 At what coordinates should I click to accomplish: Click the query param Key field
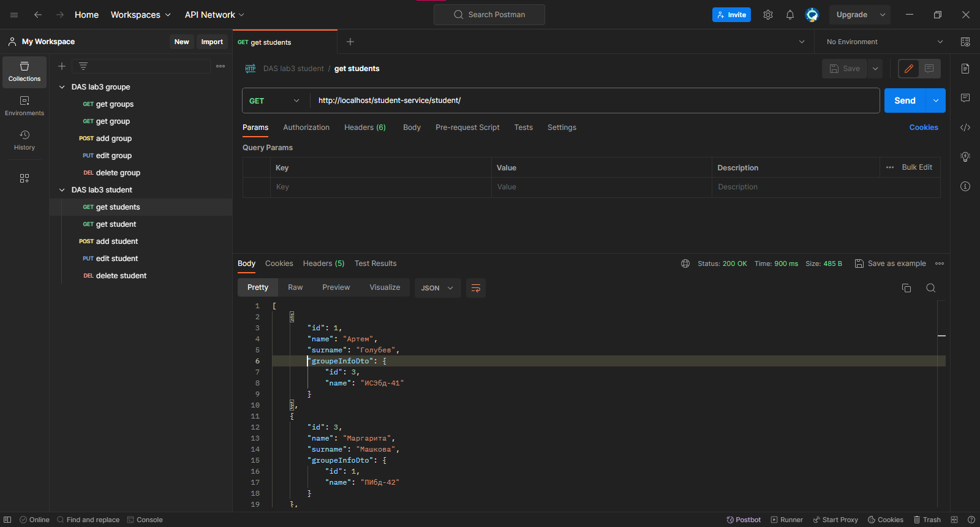click(x=380, y=187)
